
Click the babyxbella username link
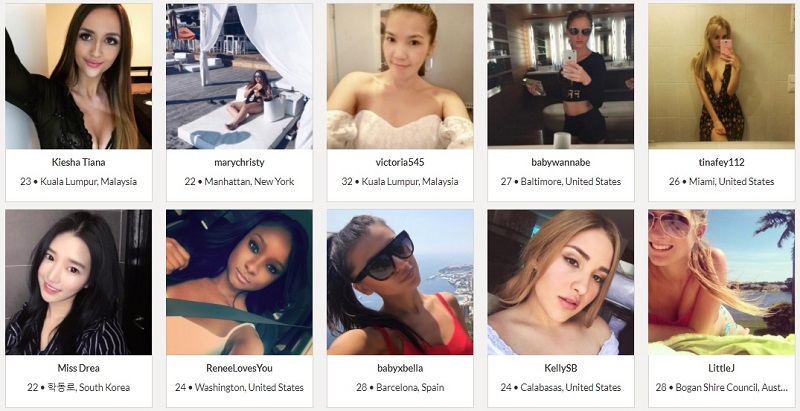[400, 369]
